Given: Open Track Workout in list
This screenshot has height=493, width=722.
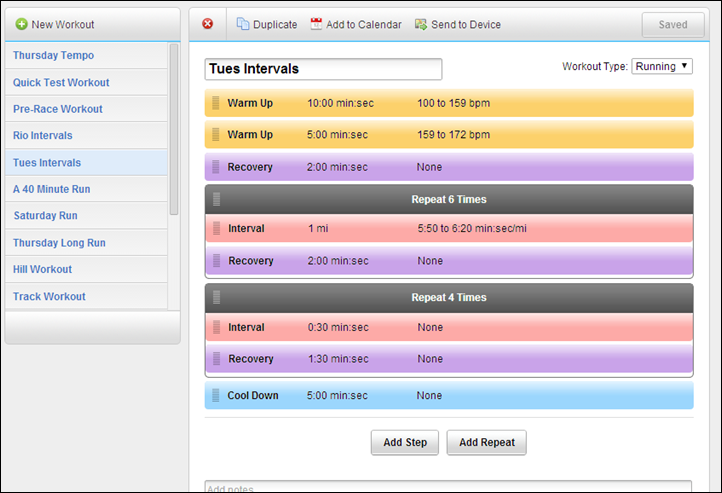Looking at the screenshot, I should tap(86, 296).
